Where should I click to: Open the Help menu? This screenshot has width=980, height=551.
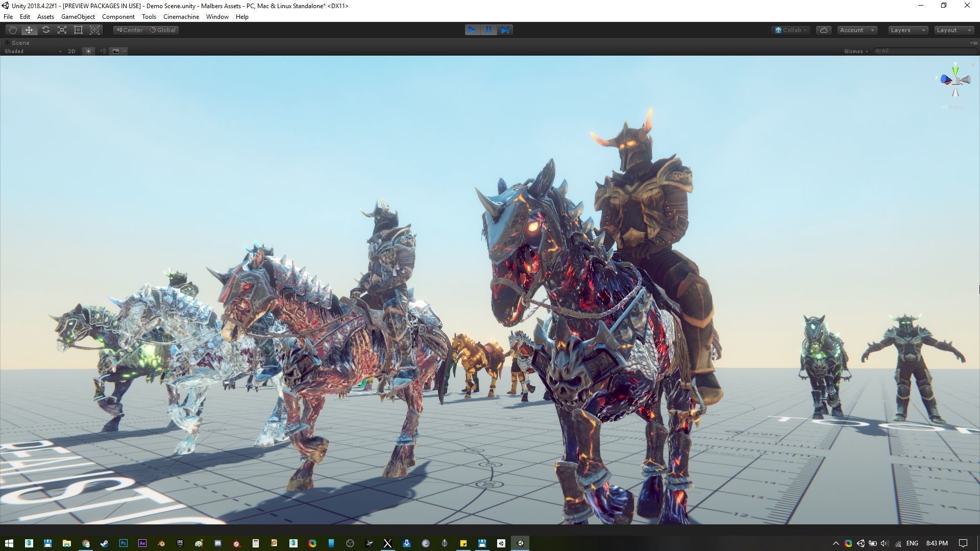242,17
